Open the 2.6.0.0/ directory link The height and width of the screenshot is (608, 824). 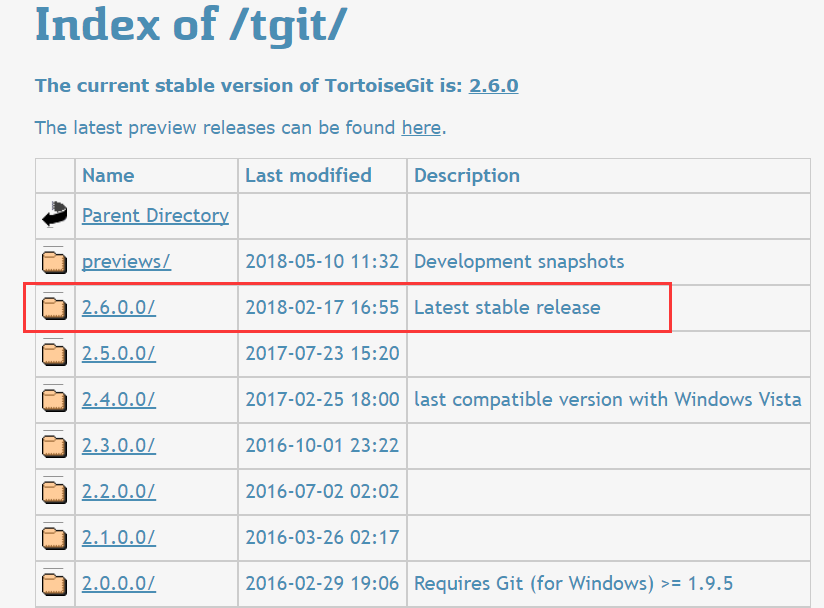118,307
